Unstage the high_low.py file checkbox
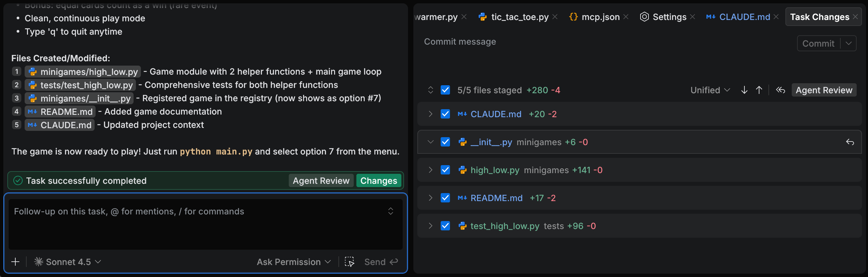 [445, 170]
